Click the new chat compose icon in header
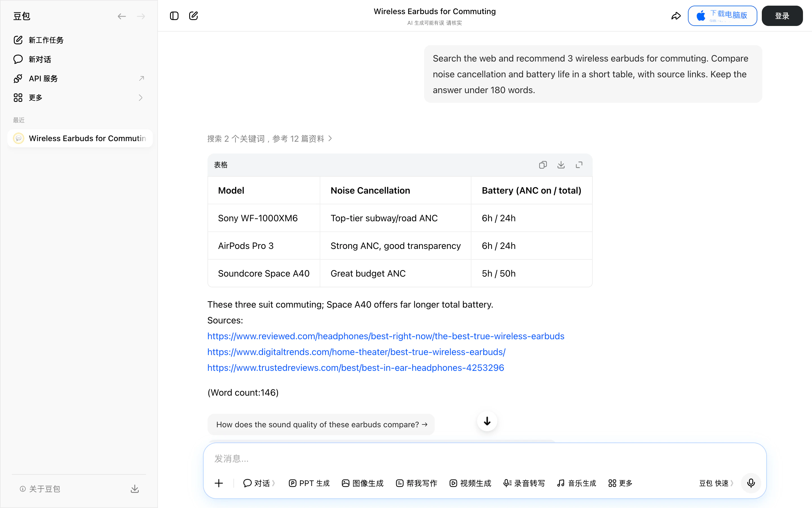This screenshot has height=508, width=812. 193,16
